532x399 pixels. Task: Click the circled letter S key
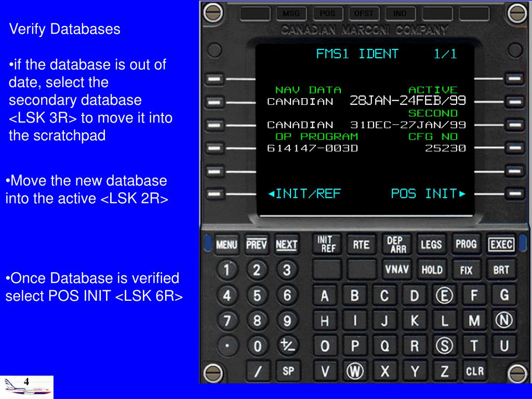[444, 345]
